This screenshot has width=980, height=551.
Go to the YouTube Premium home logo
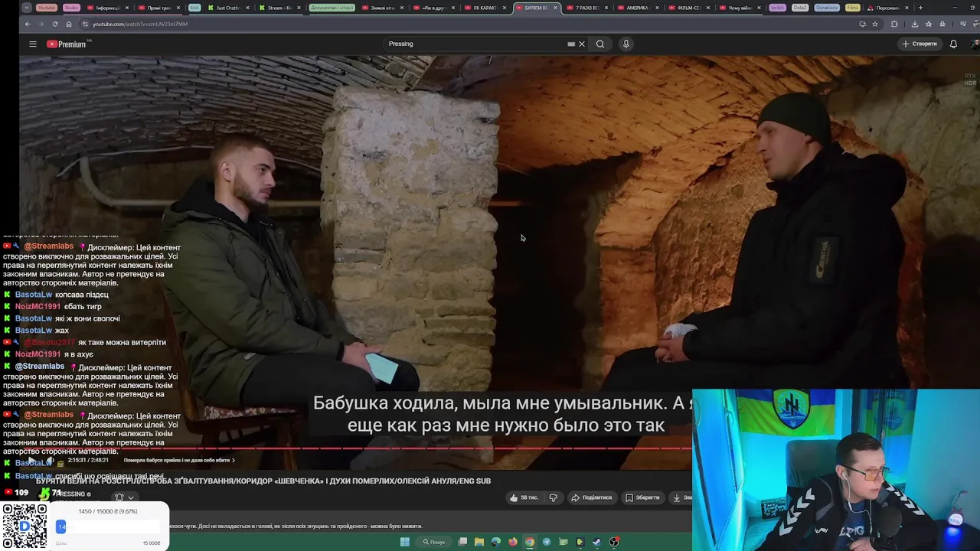click(67, 44)
